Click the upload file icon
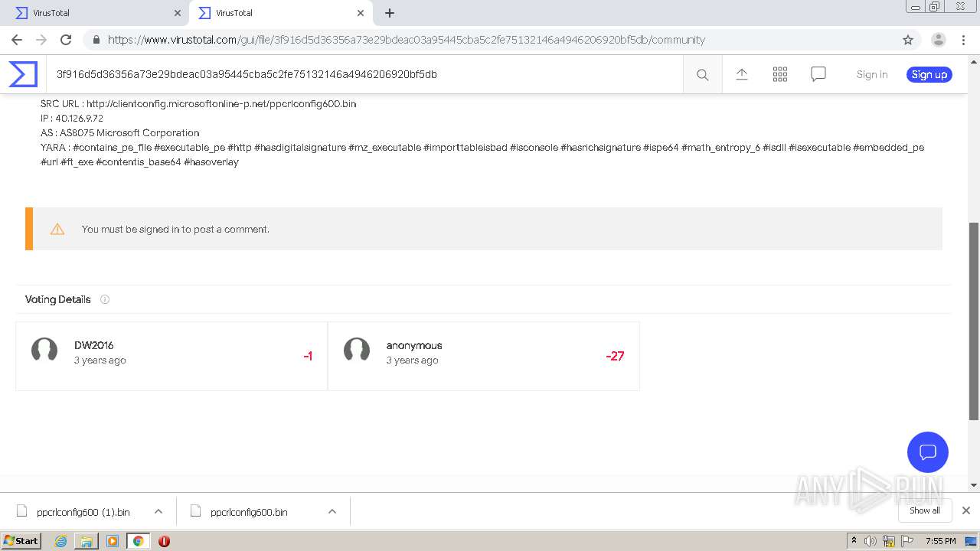This screenshot has width=980, height=551. point(742,74)
